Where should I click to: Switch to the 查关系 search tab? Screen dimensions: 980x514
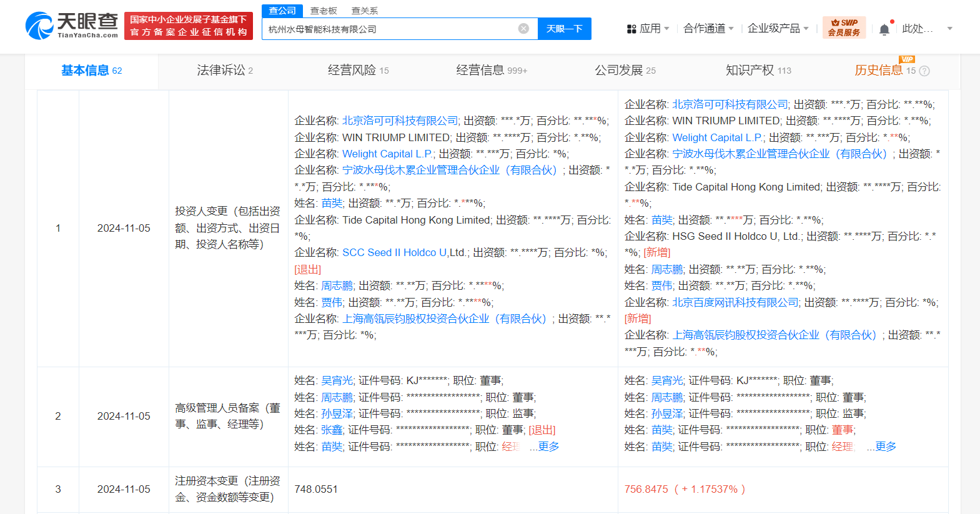pos(365,11)
